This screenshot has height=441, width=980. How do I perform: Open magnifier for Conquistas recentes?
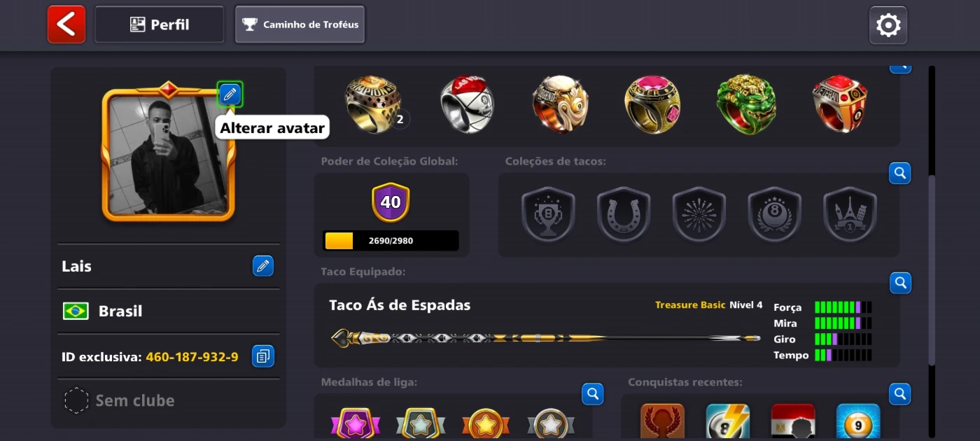tap(900, 394)
